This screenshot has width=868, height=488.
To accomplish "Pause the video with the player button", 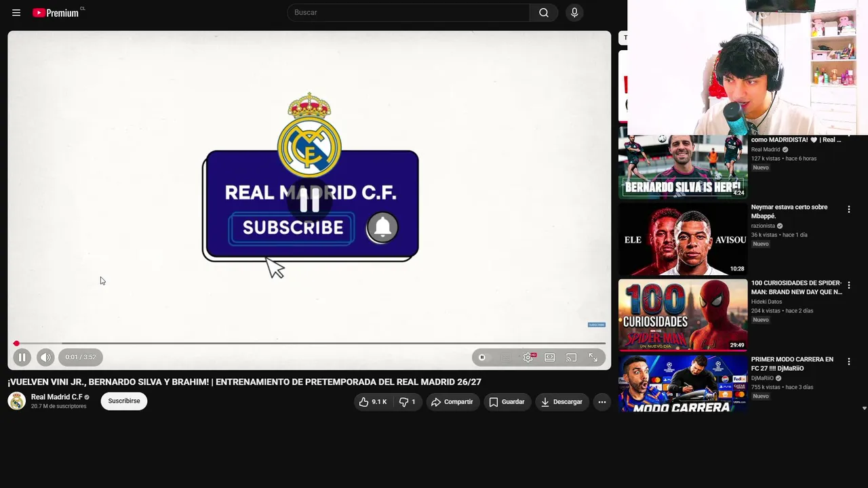I will 22,357.
